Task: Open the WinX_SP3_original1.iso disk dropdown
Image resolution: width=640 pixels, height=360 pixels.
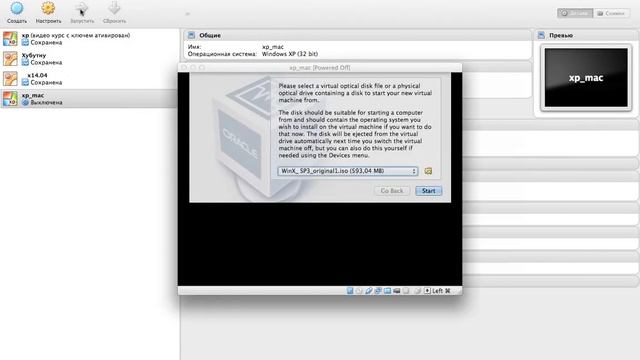Action: 348,171
